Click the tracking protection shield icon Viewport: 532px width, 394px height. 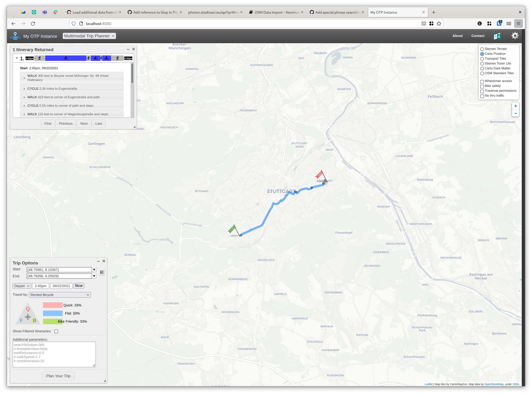coord(74,24)
